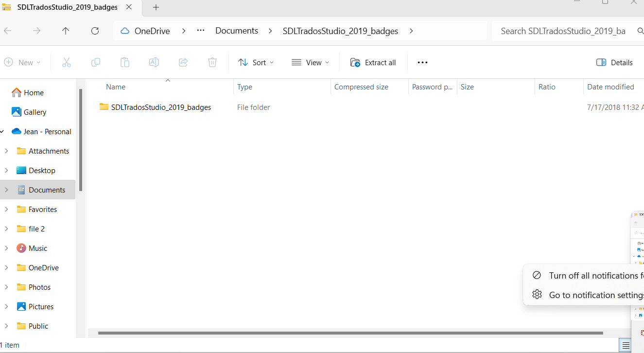Open file 2 folder in sidebar
The image size is (644, 353).
31,229
